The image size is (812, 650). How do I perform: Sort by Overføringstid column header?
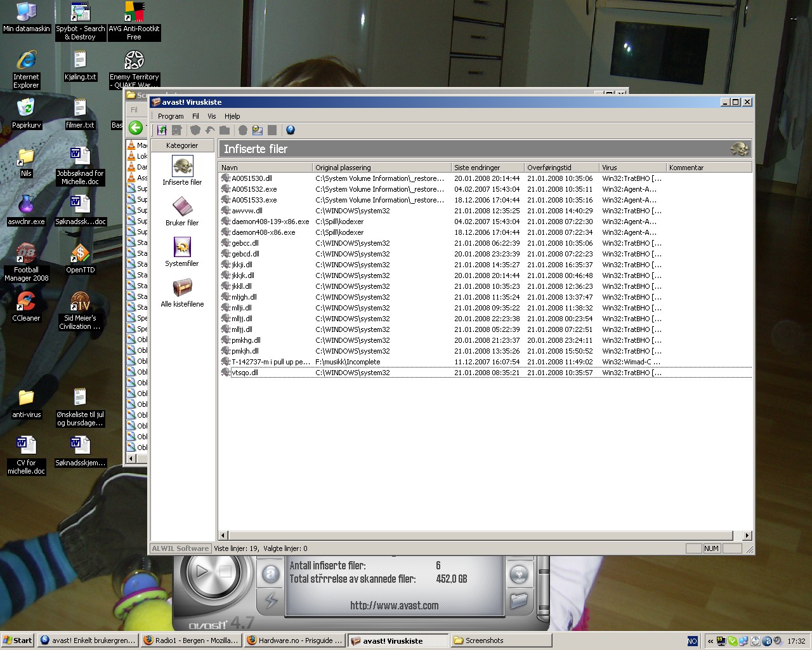point(562,168)
